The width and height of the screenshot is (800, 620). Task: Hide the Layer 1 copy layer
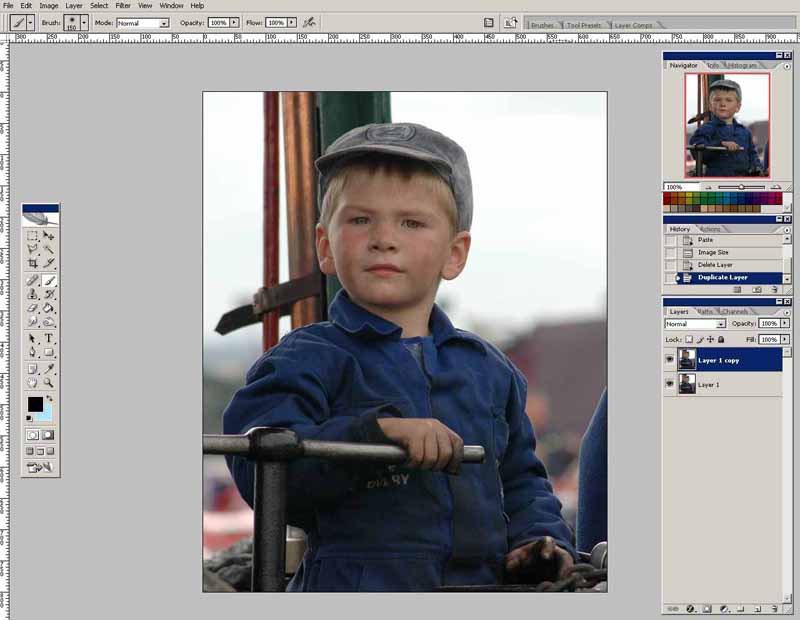pos(670,360)
